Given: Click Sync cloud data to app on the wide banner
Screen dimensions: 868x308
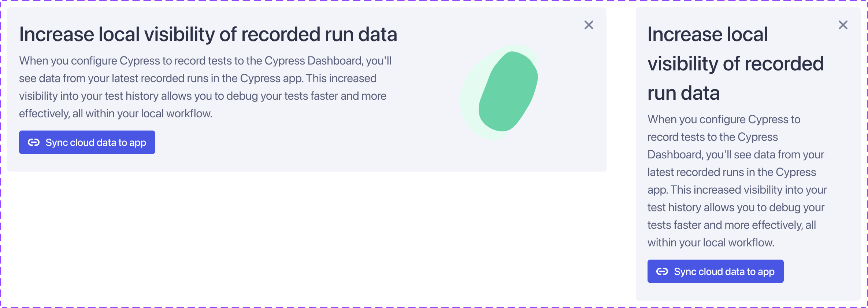Looking at the screenshot, I should [87, 142].
